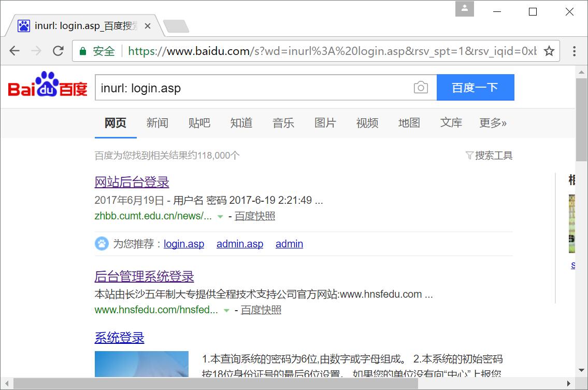The height and width of the screenshot is (390, 588).
Task: Open 百度快照 for zhbb.cumt.edu.cn result
Action: click(x=255, y=216)
